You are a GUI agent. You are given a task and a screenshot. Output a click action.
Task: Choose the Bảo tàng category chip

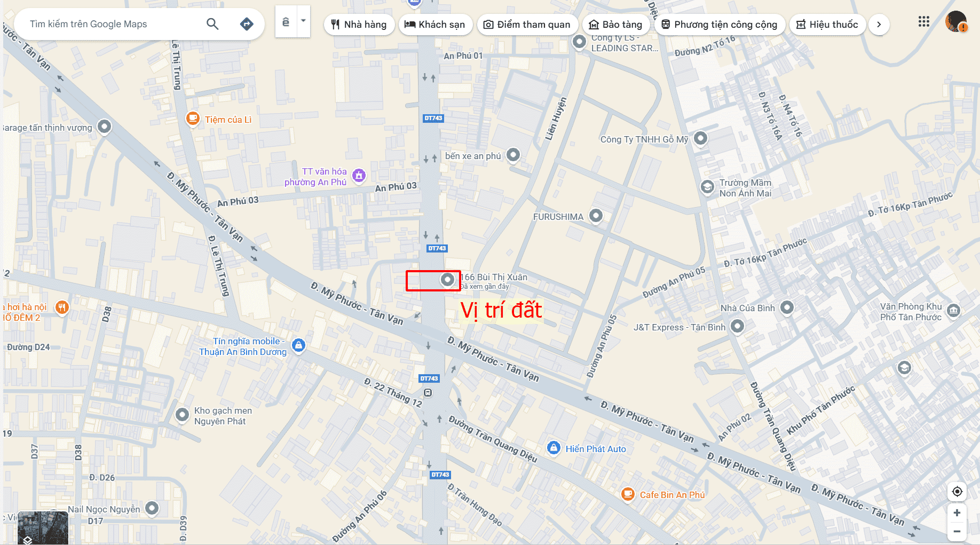tap(615, 25)
